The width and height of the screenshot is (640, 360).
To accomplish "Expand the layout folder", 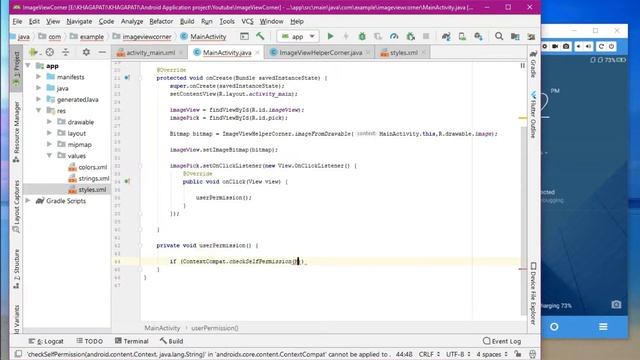I will (49, 133).
